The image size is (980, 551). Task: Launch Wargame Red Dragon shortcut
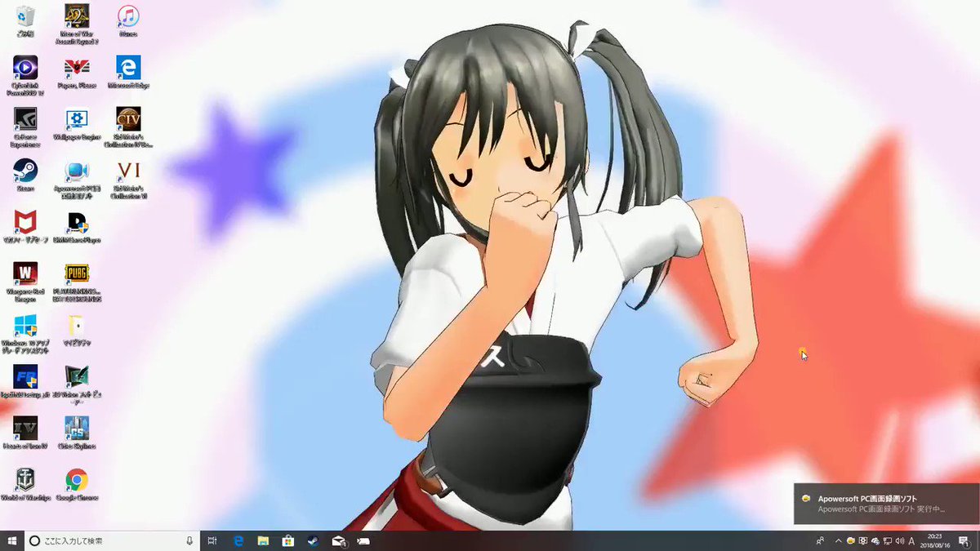(25, 282)
